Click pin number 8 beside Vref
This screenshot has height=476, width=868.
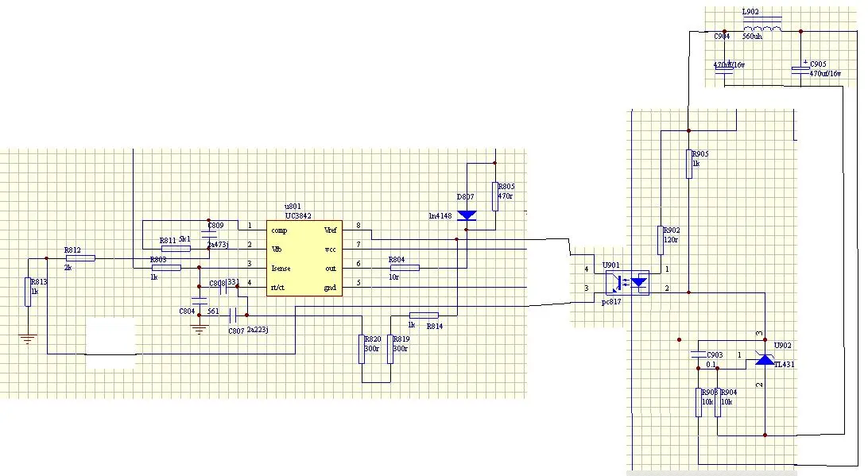point(358,225)
